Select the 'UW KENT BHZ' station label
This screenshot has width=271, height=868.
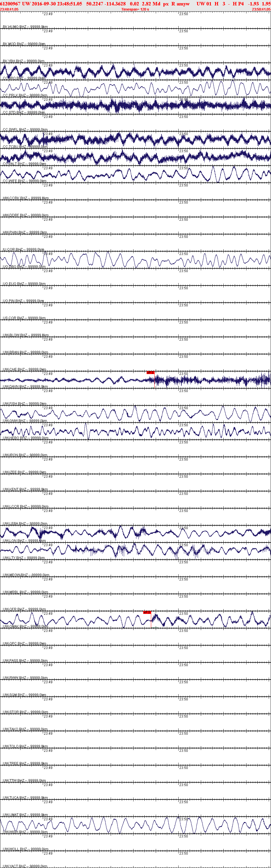pos(25,489)
